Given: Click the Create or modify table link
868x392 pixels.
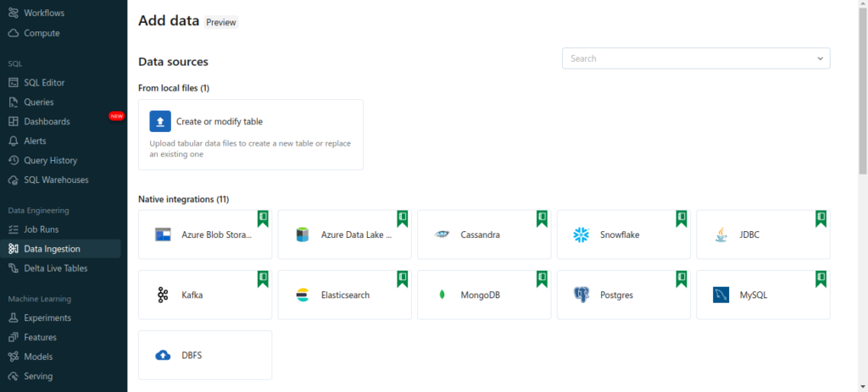Looking at the screenshot, I should 220,122.
